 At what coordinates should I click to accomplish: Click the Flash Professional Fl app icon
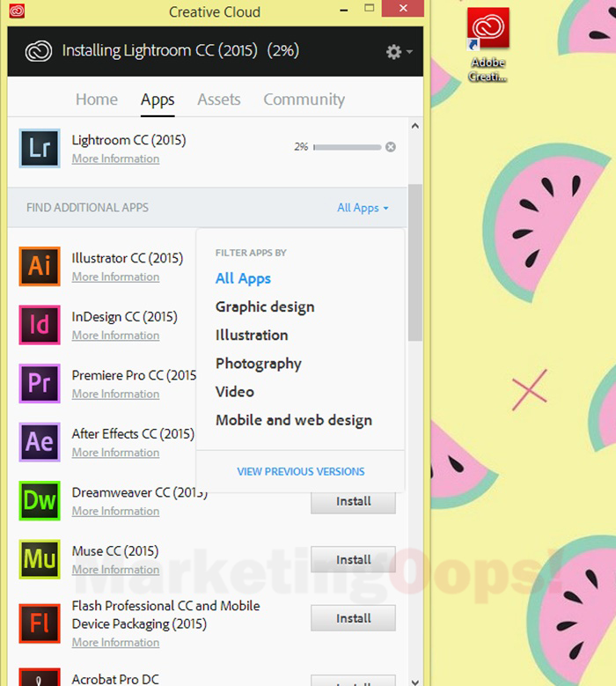[40, 623]
